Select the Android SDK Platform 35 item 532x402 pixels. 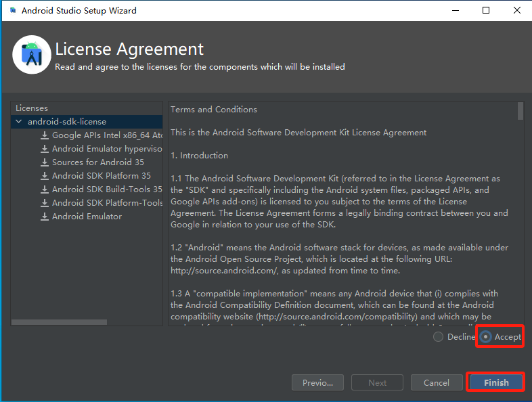(102, 176)
